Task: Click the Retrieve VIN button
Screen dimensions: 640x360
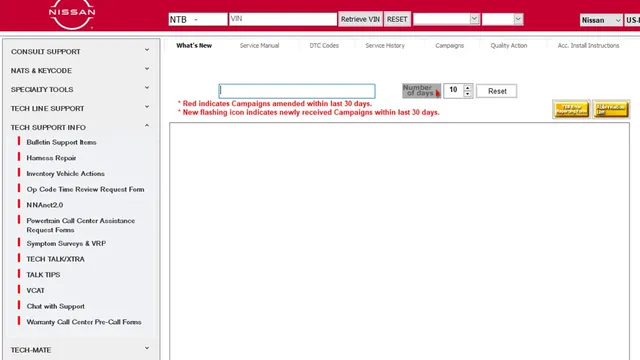Action: (x=360, y=19)
